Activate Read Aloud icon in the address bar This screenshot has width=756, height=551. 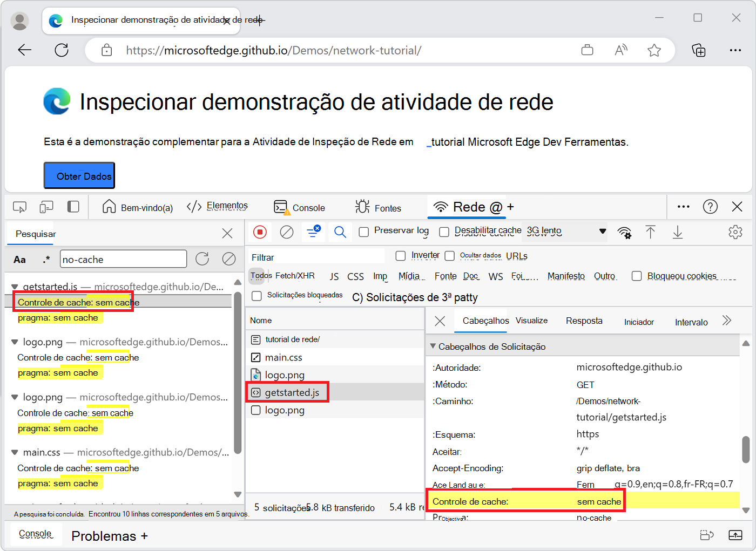(x=621, y=50)
